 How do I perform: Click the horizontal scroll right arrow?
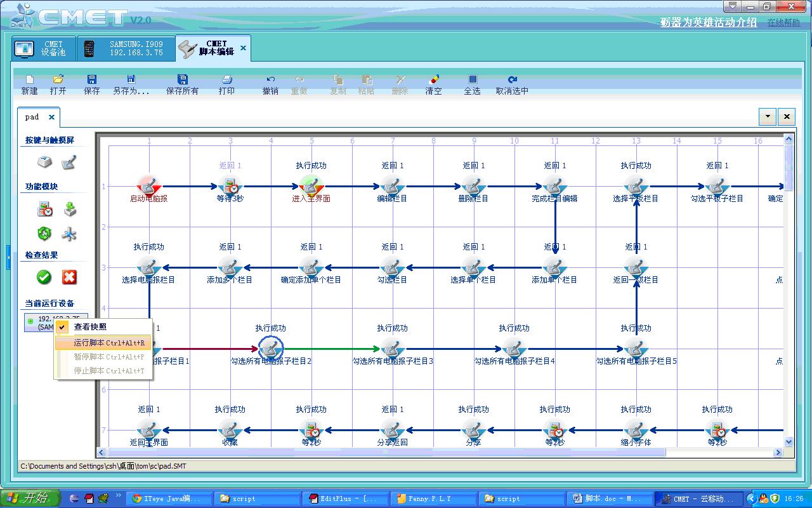click(778, 453)
